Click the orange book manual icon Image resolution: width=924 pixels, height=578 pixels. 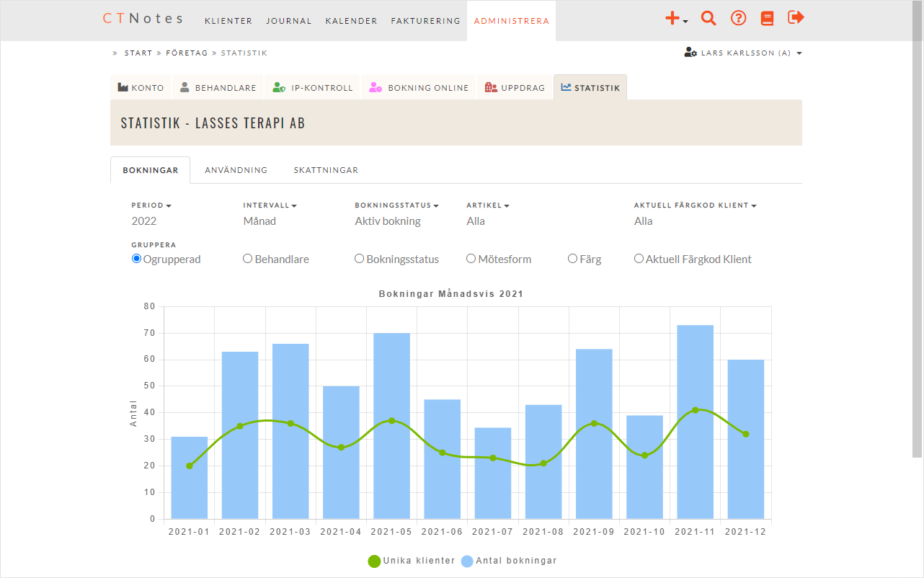[767, 19]
